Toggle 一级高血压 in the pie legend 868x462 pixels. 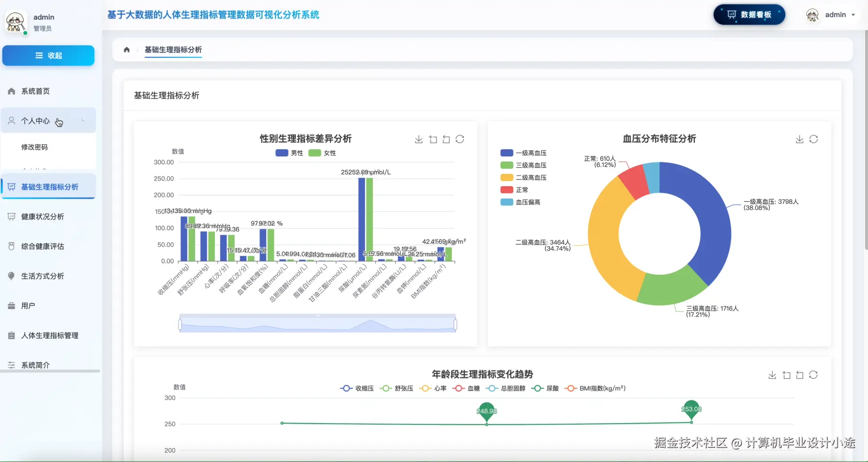523,153
